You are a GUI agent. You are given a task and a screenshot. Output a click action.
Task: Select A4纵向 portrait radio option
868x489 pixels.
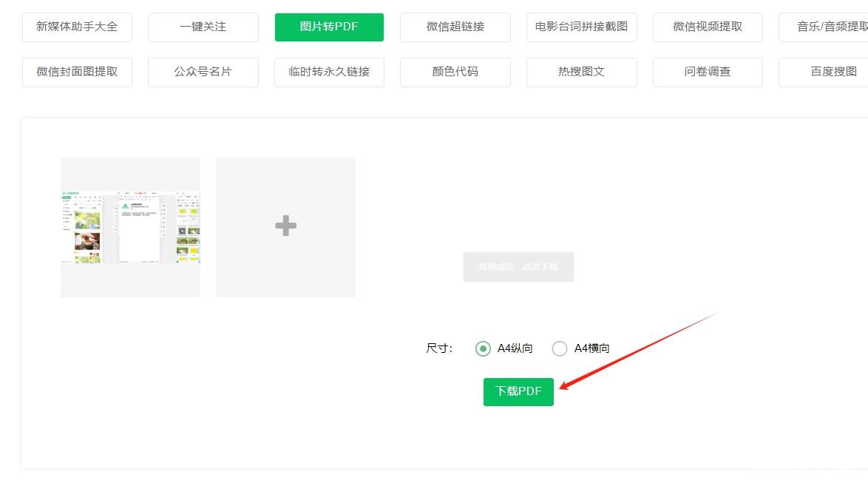pos(484,348)
